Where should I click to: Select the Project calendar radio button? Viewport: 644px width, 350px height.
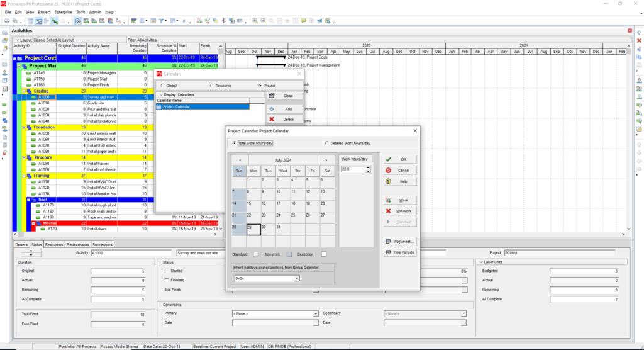point(260,86)
